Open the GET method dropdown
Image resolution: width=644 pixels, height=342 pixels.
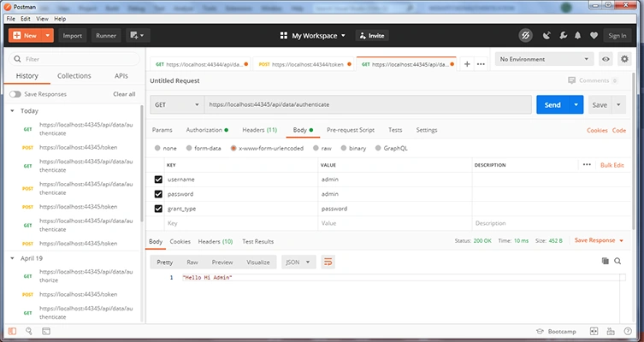pyautogui.click(x=177, y=104)
